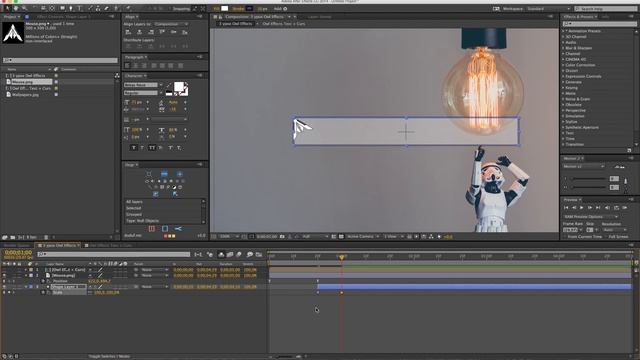Click hide shy layers icon in timeline
Image resolution: width=640 pixels, height=360 pixels.
click(x=221, y=255)
